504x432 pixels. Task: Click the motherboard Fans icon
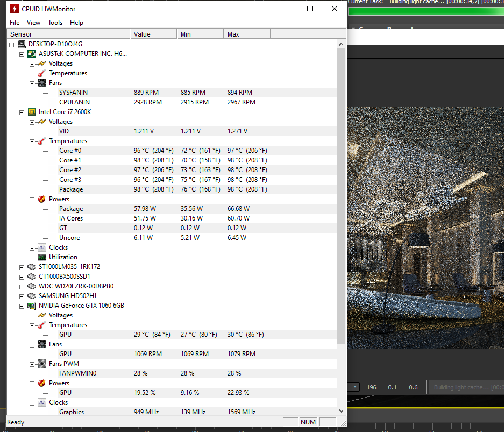[42, 83]
